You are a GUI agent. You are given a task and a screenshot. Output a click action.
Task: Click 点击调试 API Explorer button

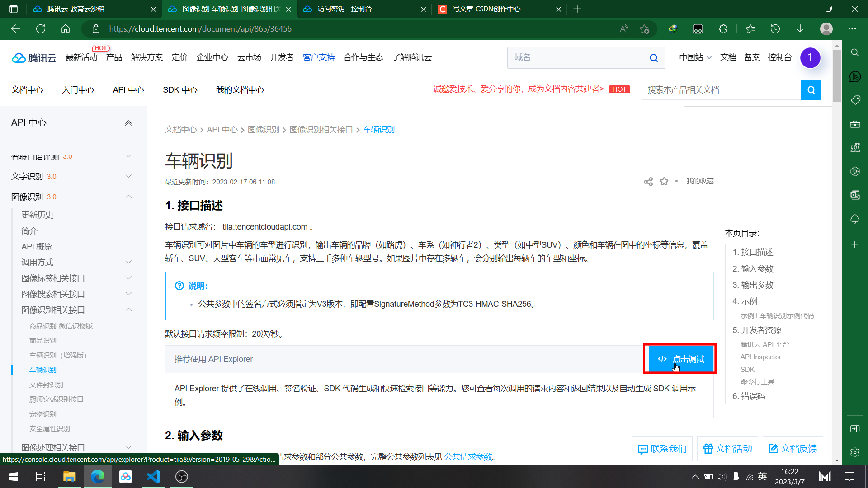pos(681,359)
